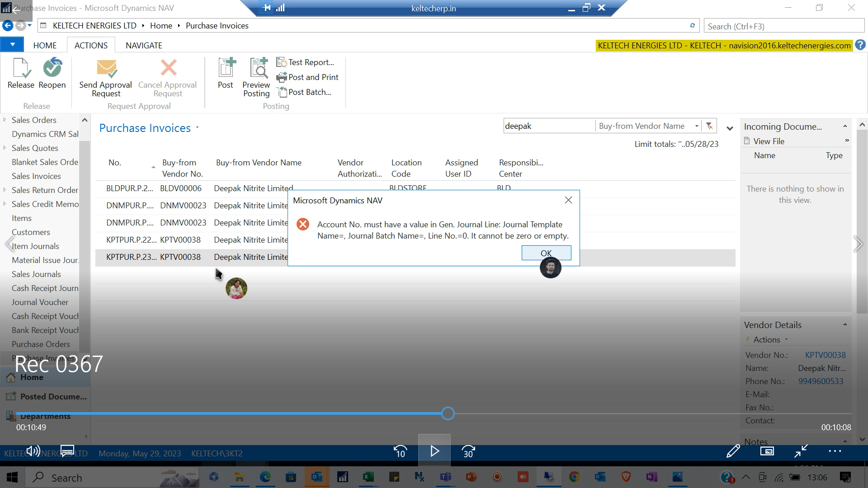The width and height of the screenshot is (868, 488).
Task: Expand the Sales Orders tree item
Action: tap(4, 120)
